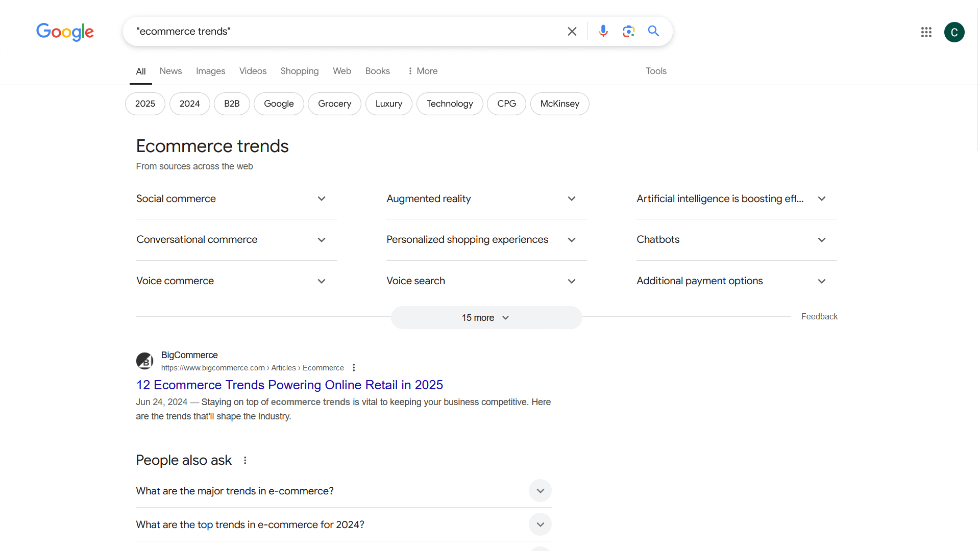
Task: Expand the Augmented reality trend
Action: 486,199
